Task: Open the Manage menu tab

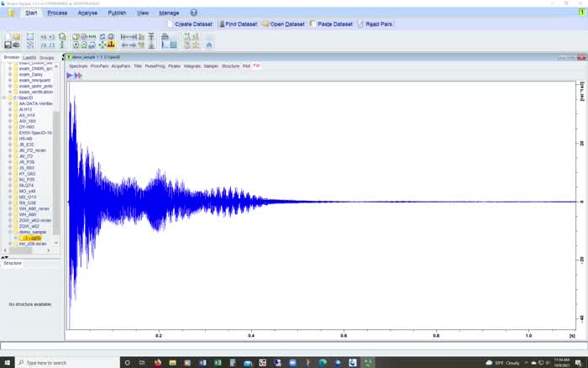Action: tap(169, 13)
